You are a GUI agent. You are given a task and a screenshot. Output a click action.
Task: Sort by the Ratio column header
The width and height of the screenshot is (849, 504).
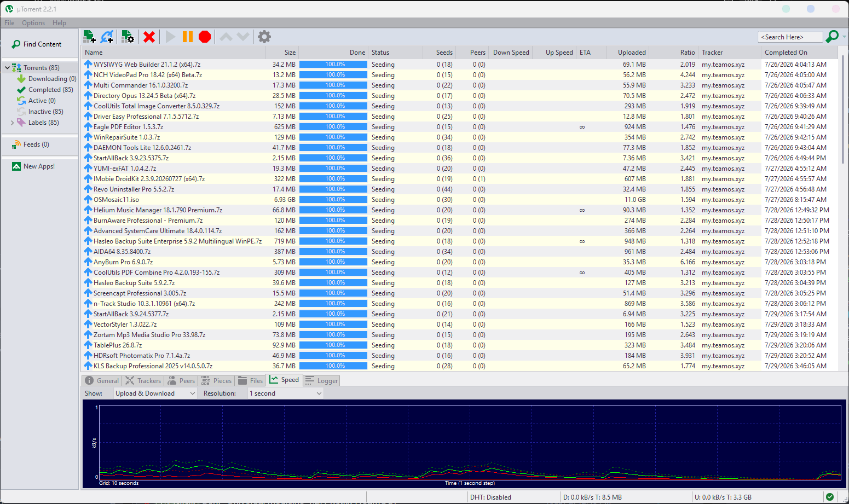pos(674,53)
